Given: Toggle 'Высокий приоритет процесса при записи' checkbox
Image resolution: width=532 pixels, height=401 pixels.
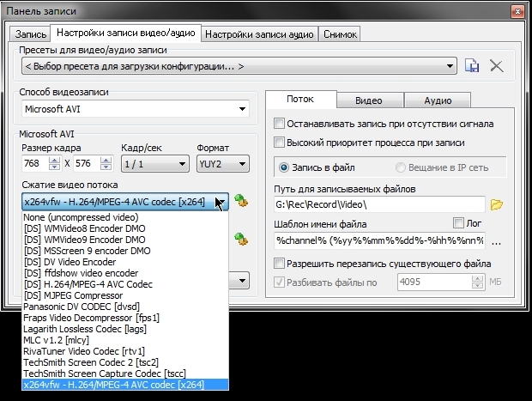Looking at the screenshot, I should tap(279, 143).
